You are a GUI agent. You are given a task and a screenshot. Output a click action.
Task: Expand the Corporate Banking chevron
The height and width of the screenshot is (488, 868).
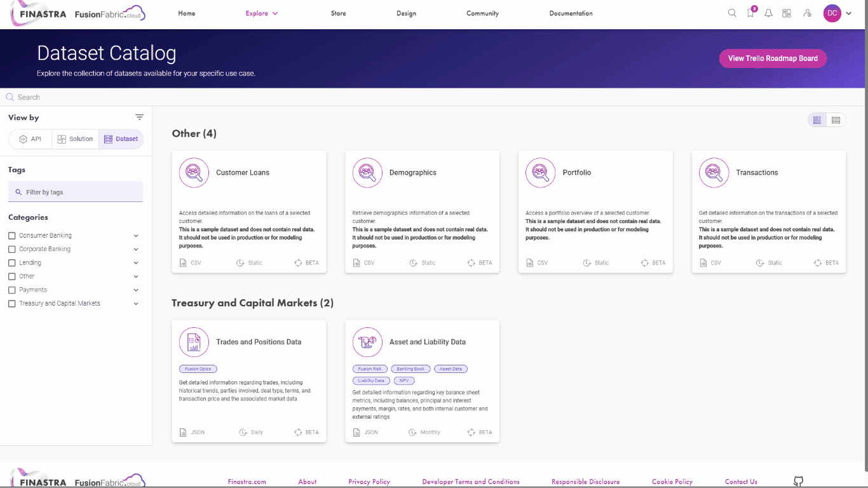(136, 249)
